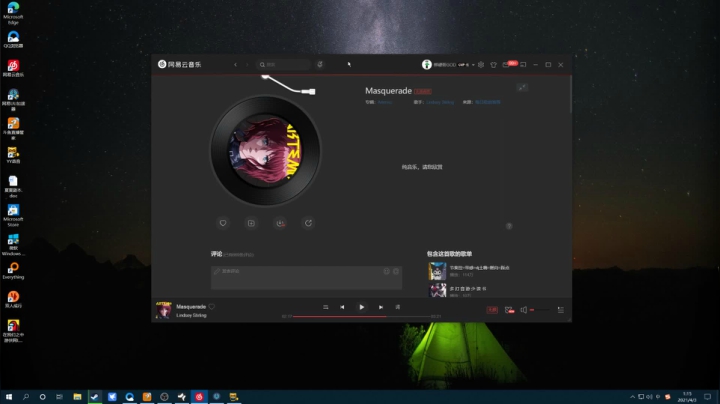Show hidden system tray icons
The image size is (720, 404).
pos(632,397)
